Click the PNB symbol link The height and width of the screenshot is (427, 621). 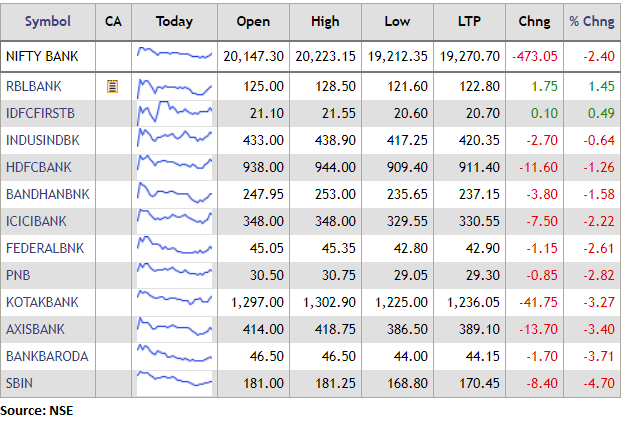(18, 274)
